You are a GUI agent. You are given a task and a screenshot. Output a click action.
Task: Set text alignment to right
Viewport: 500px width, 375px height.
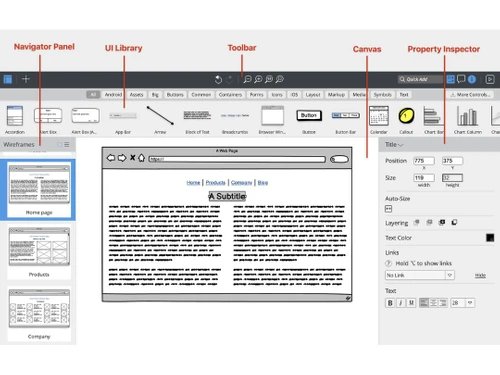pos(442,303)
